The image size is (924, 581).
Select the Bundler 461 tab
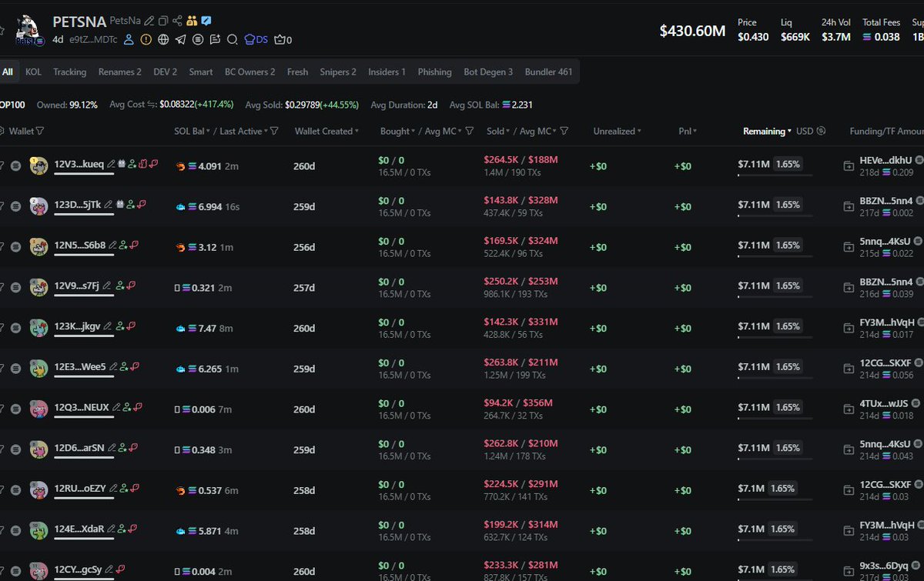coord(548,72)
